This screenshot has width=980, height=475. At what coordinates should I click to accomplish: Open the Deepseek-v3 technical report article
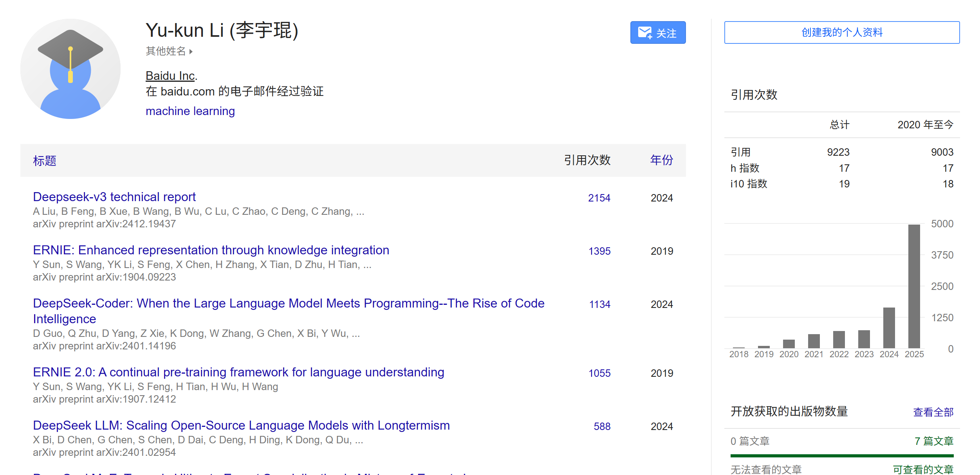pos(114,197)
